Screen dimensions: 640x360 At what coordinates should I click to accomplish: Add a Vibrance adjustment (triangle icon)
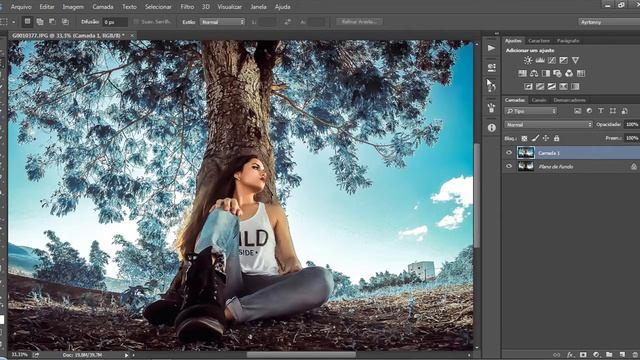tap(575, 60)
